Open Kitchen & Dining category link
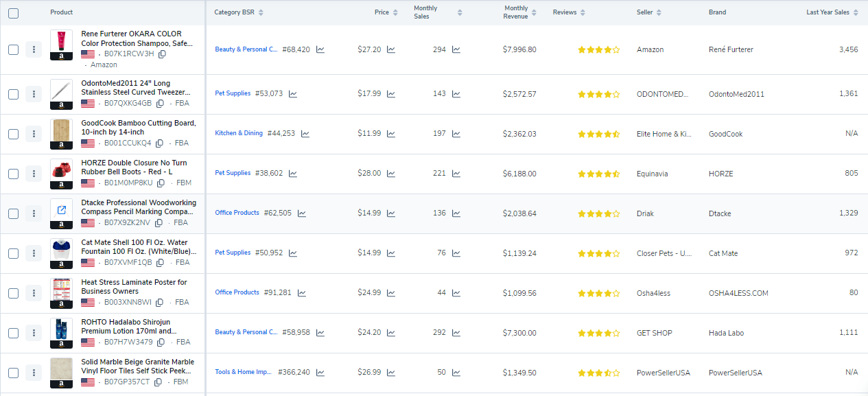Viewport: 868px width, 396px height. pyautogui.click(x=239, y=133)
